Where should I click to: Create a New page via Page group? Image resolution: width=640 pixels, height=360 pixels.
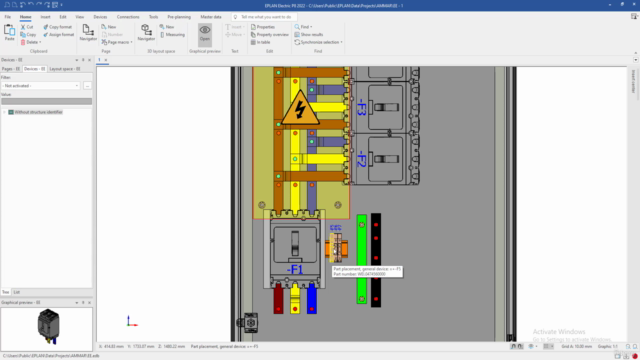109,27
